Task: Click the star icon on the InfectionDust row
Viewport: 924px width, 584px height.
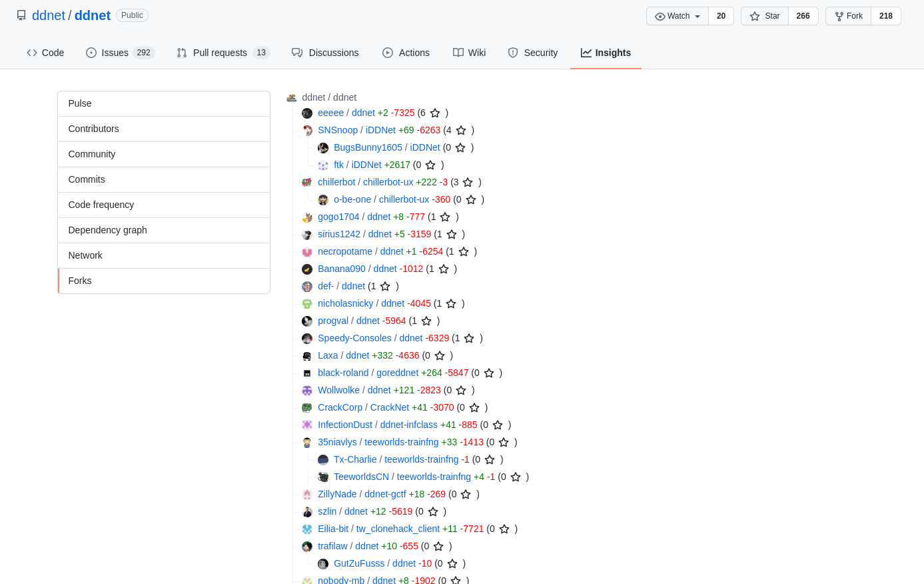Action: (498, 425)
